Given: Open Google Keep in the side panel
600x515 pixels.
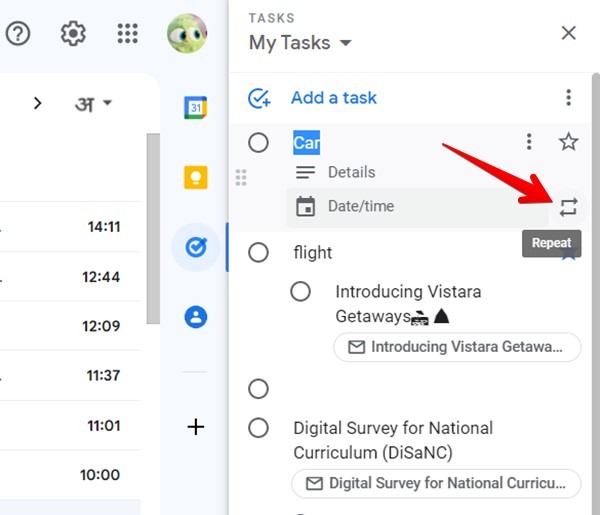Looking at the screenshot, I should pyautogui.click(x=196, y=178).
